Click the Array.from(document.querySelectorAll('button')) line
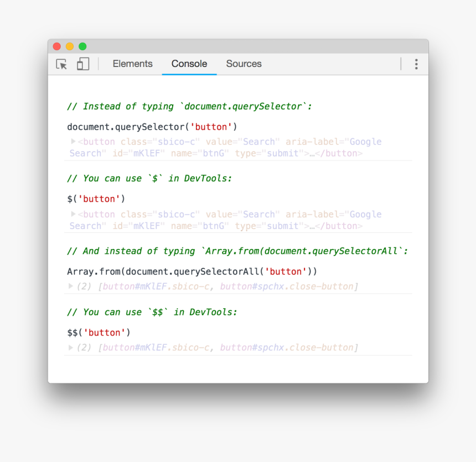476x462 pixels. 192,272
